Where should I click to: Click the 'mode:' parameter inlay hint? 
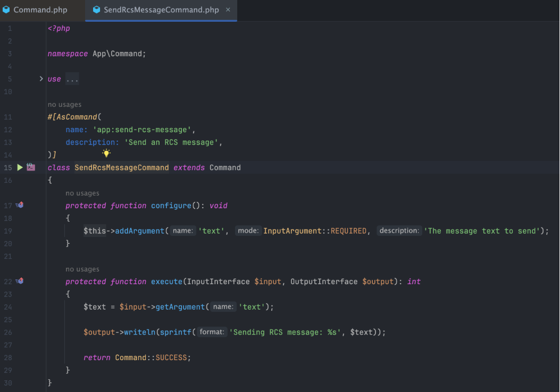[x=248, y=231]
